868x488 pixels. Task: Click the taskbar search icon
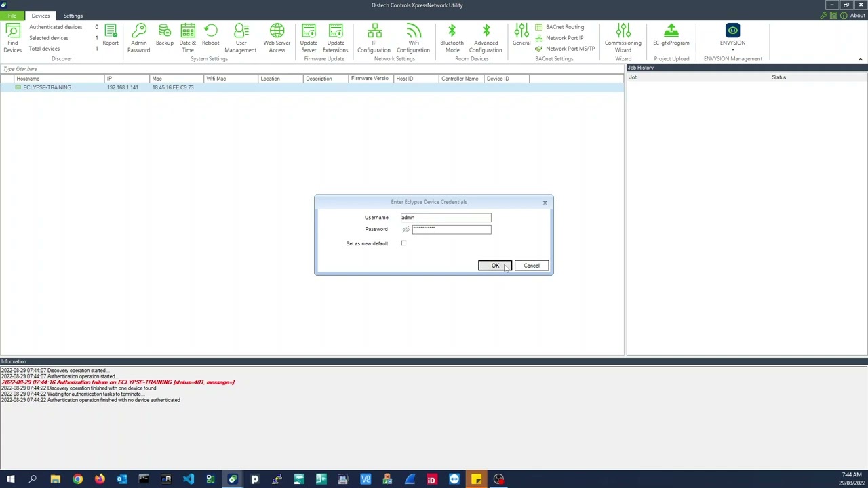33,480
